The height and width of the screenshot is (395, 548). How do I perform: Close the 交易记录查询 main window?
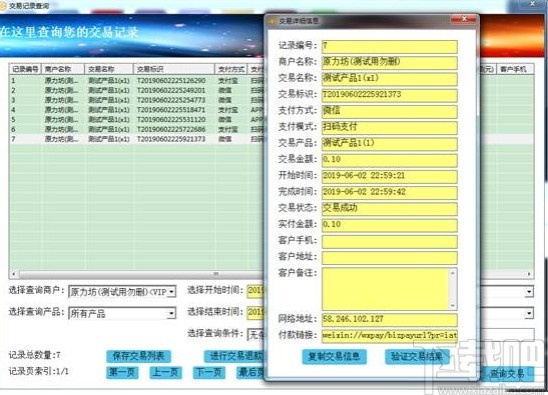(533, 3)
